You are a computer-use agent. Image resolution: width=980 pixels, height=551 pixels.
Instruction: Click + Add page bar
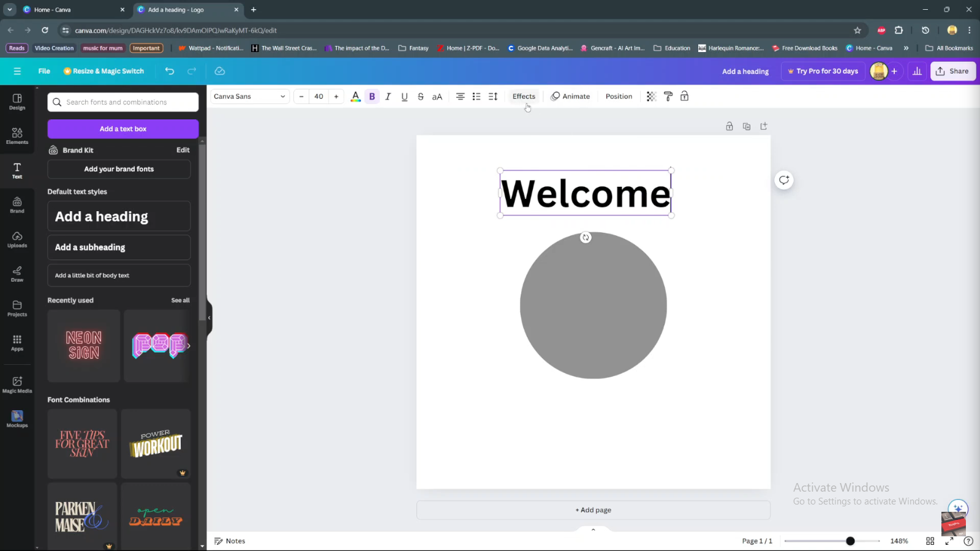pos(594,510)
